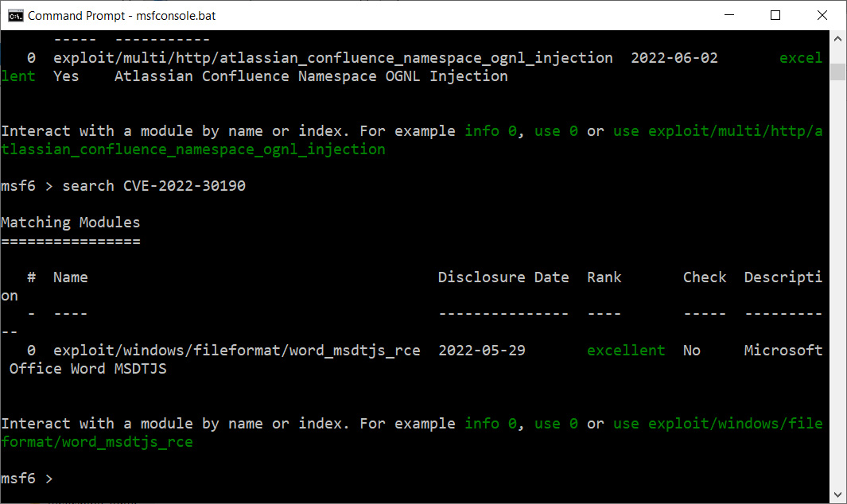Click the green 'excellent' rank text

tap(625, 350)
